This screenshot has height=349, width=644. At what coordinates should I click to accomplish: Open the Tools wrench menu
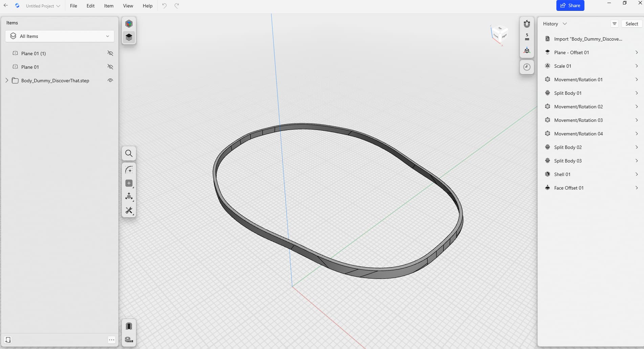pos(129,210)
